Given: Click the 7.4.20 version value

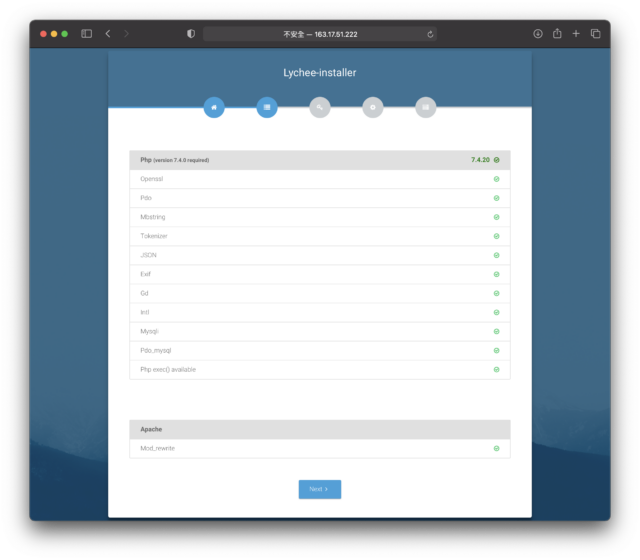Looking at the screenshot, I should (x=480, y=160).
